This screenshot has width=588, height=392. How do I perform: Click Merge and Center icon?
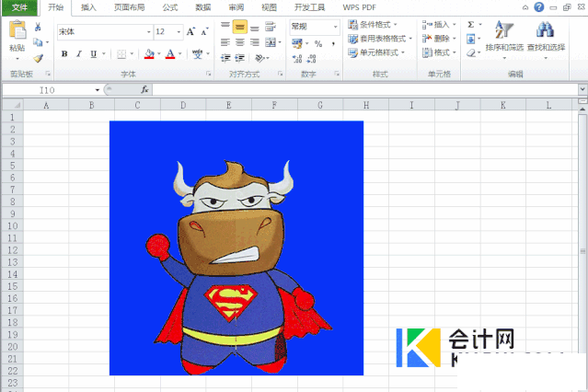tap(271, 42)
